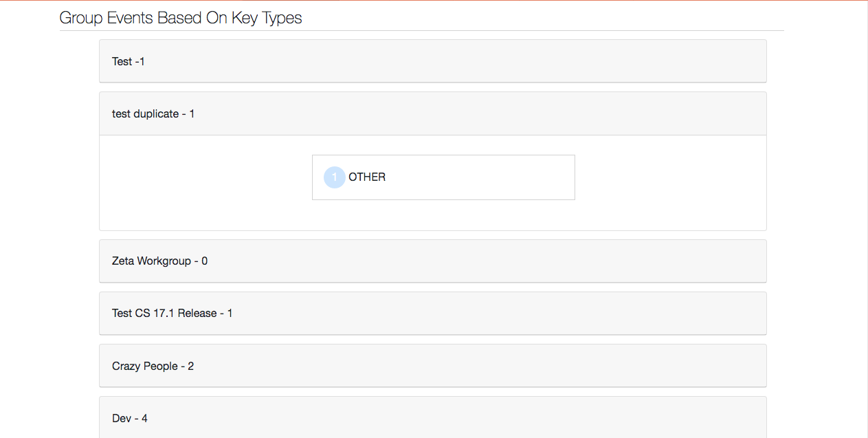Click the 'Crazy People - 2' title text
Viewport: 868px width, 438px height.
click(x=153, y=366)
